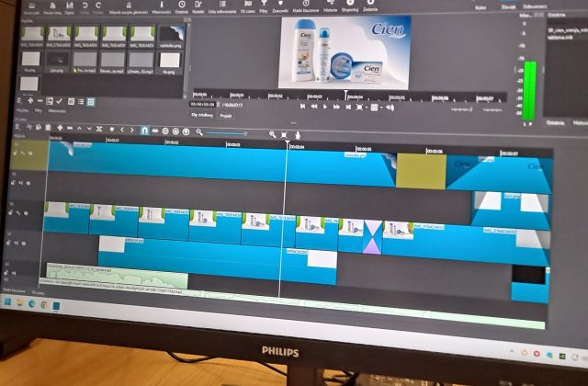Screen dimensions: 588x386
Task: Click the timeline record audio microphone icon
Action: [x=298, y=135]
